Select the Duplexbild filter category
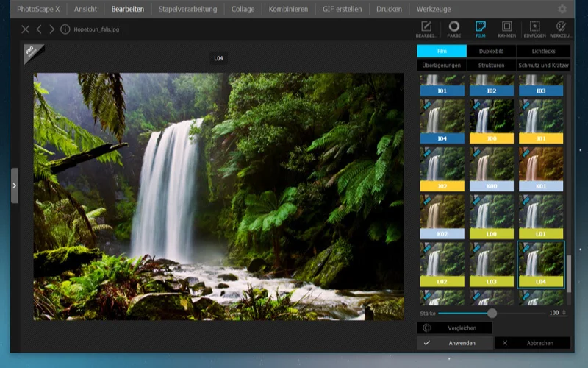This screenshot has height=368, width=588. (x=491, y=52)
